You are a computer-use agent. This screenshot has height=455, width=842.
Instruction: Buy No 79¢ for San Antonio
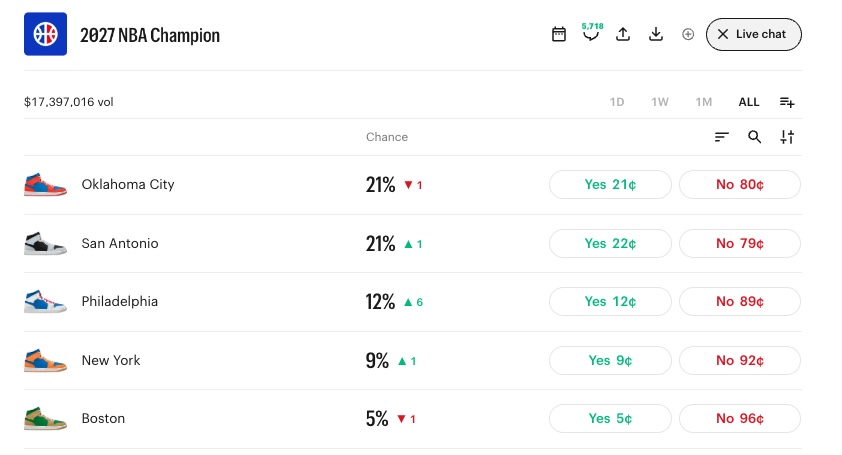(740, 244)
